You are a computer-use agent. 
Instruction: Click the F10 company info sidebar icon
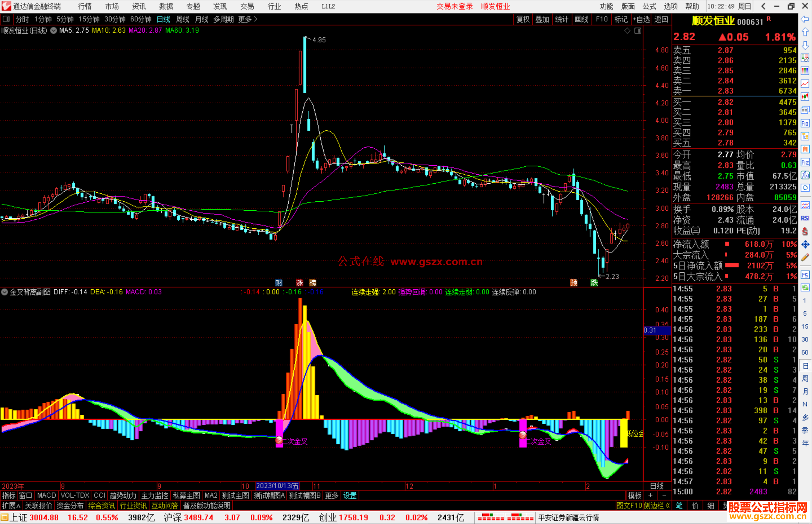click(x=805, y=123)
